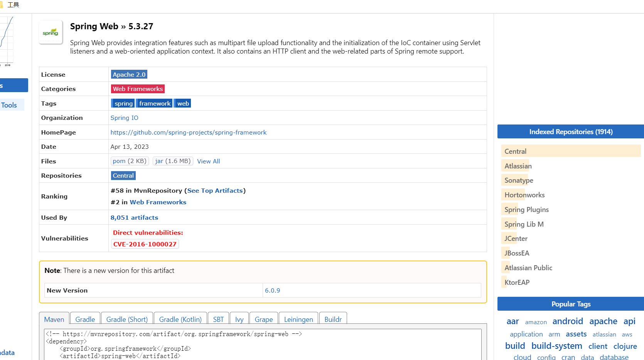Open the 工具 bookmarks folder
The height and width of the screenshot is (360, 644).
tap(10, 5)
